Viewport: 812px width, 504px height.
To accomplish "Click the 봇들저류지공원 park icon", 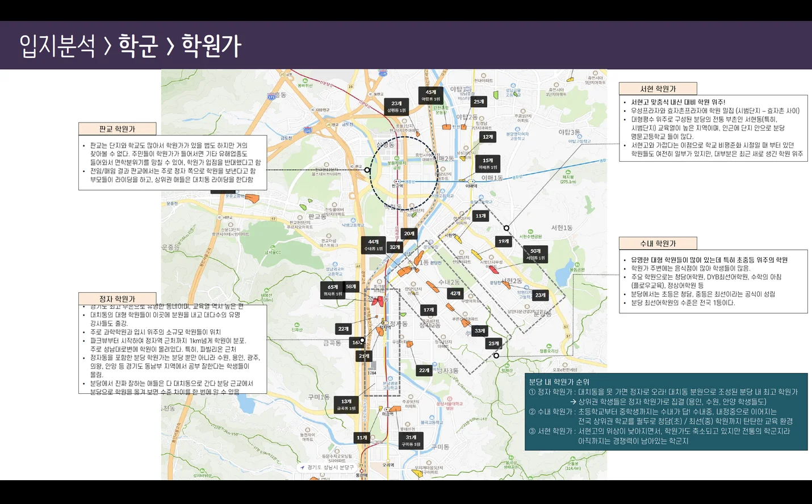I will 397,158.
